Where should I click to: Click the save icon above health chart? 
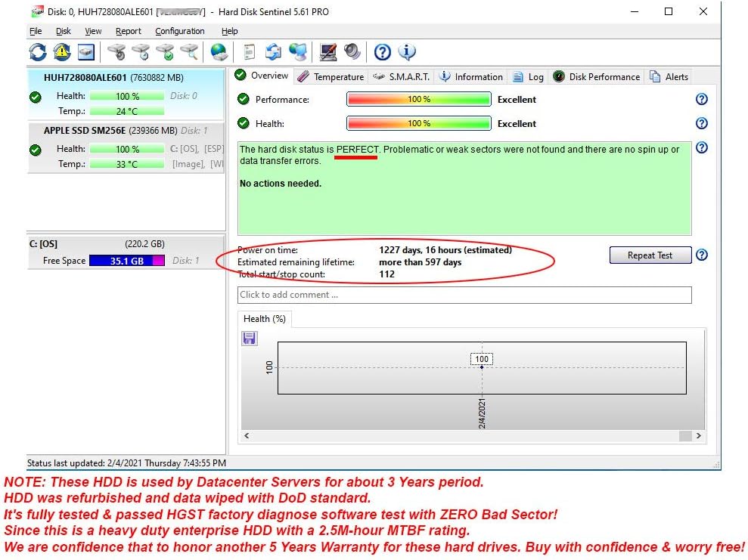click(250, 339)
